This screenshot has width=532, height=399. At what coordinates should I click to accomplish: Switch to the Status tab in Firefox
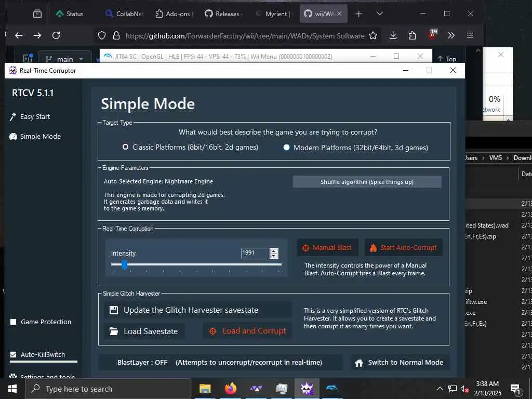(x=71, y=14)
